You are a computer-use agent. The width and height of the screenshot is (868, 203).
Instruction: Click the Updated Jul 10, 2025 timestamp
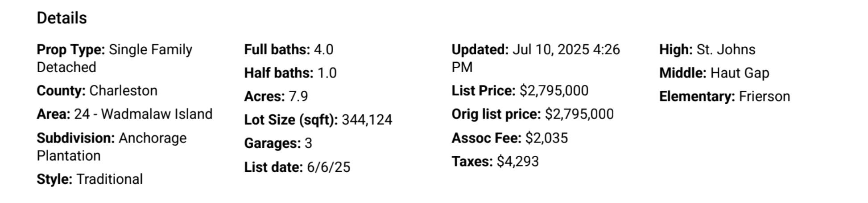pos(536,58)
